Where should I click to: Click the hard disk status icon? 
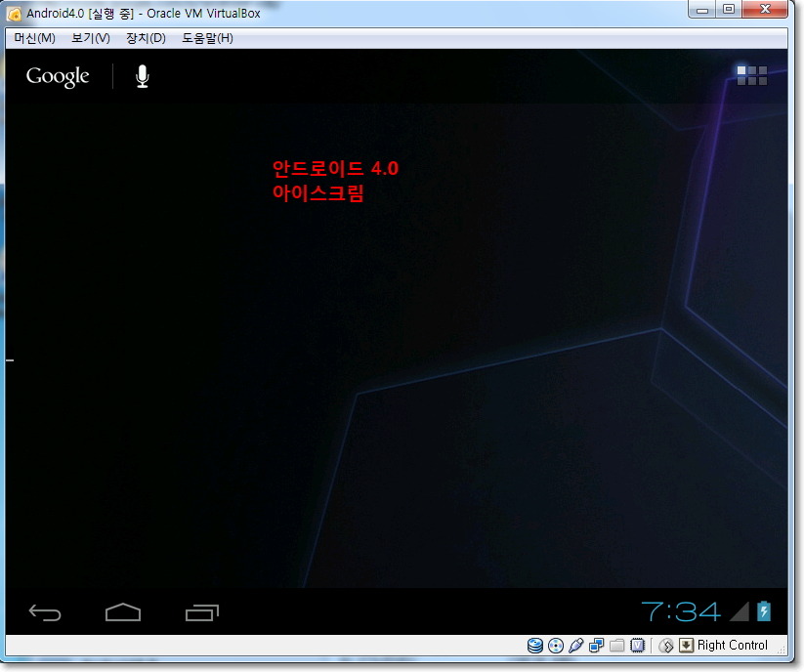pos(534,645)
